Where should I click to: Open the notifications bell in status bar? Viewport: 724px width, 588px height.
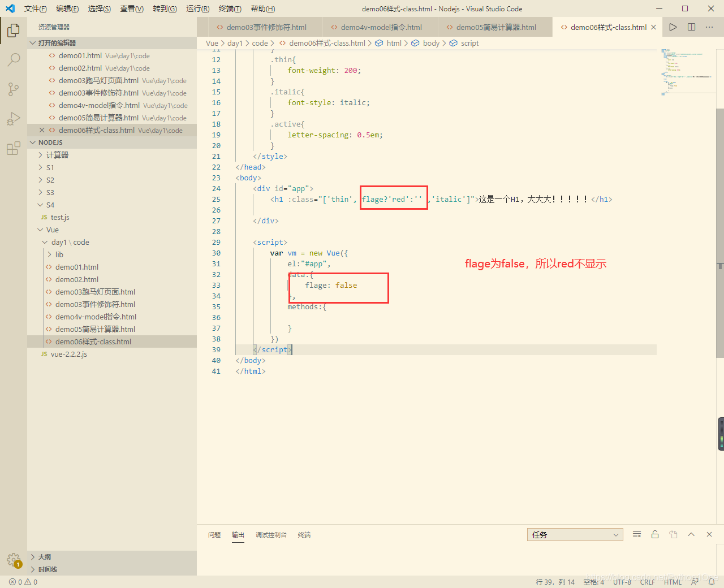pyautogui.click(x=712, y=582)
